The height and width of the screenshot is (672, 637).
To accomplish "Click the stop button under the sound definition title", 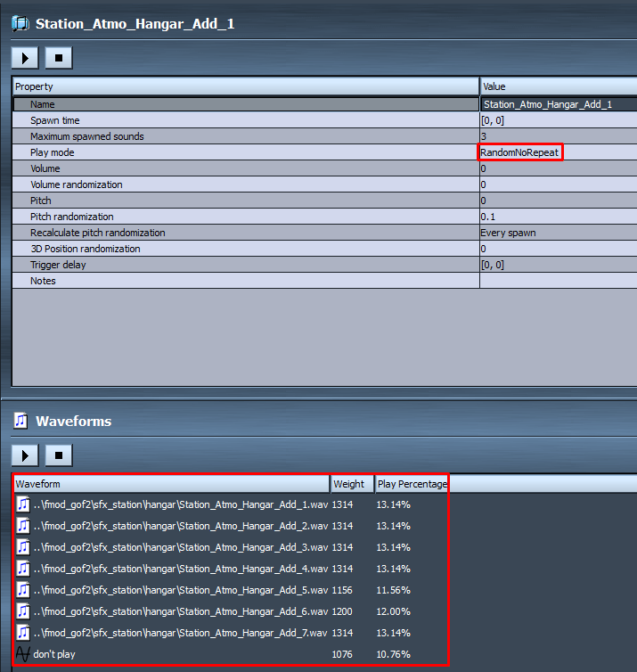I will tap(59, 58).
